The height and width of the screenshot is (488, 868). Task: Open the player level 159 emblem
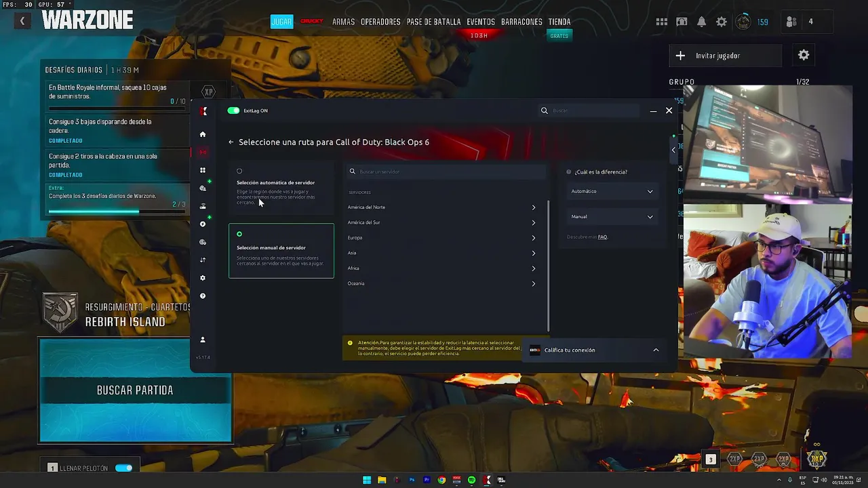pos(744,22)
